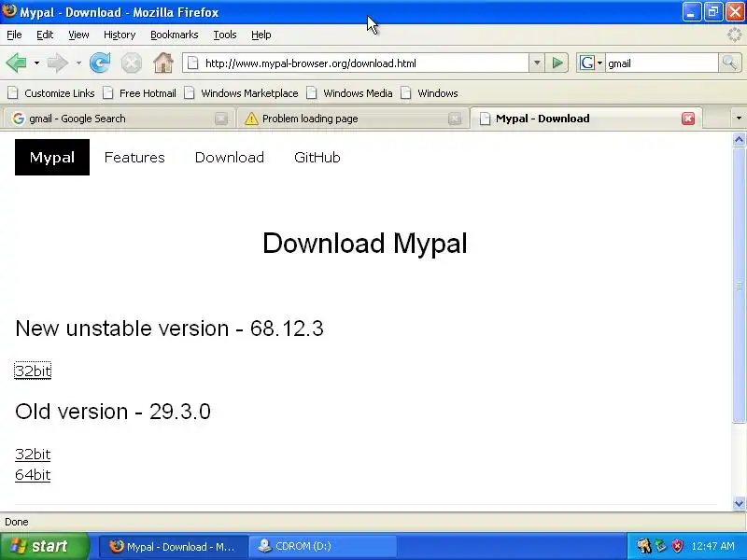
Task: Open Customize Links bookmark
Action: pos(51,93)
